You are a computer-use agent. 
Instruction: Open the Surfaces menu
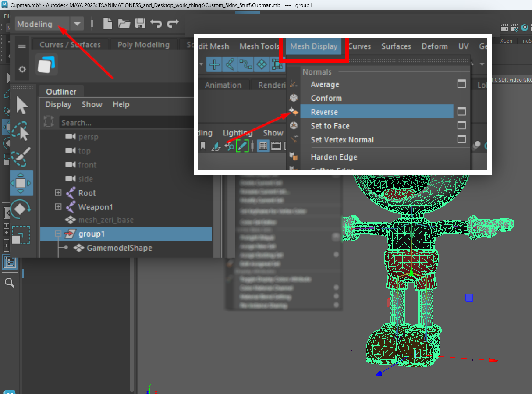[396, 46]
